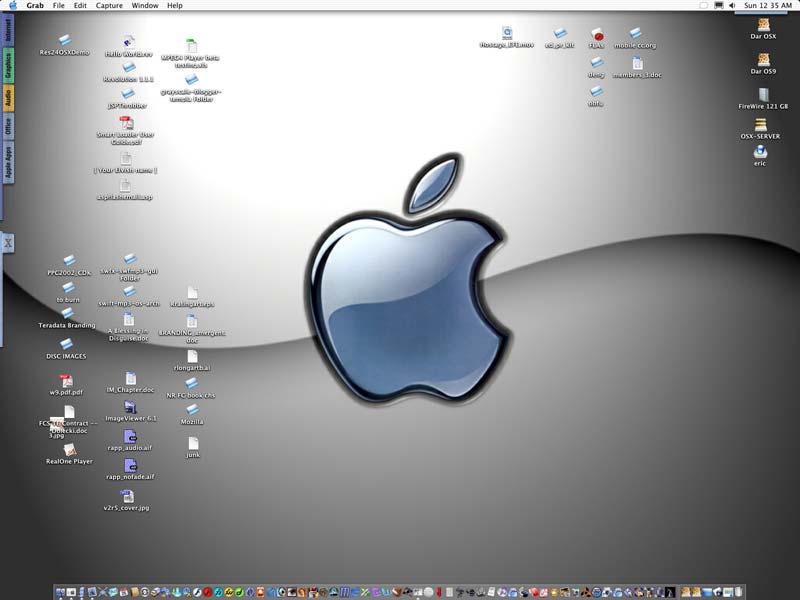Screen dimensions: 800x600
Task: Select the Dar OS9 drive
Action: pos(763,64)
